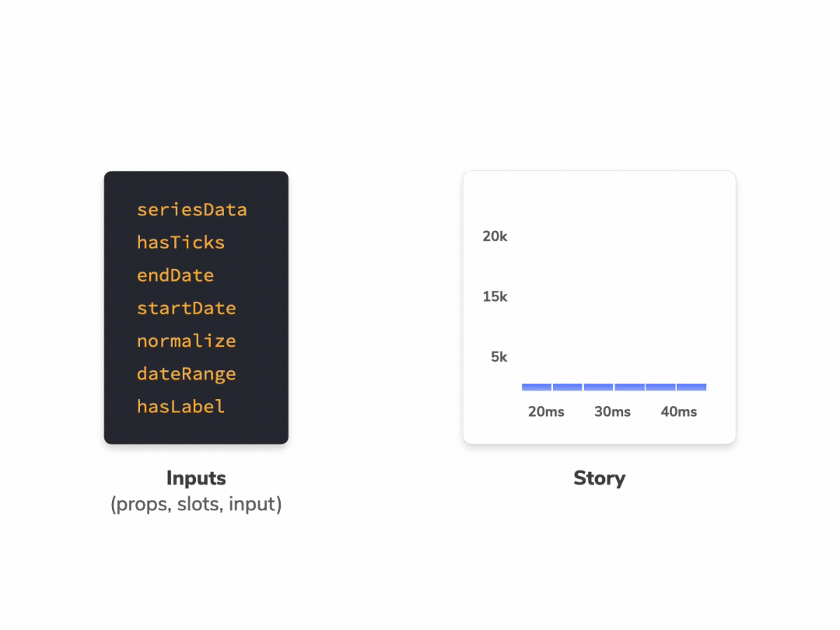Click the 5k axis label
This screenshot has width=840, height=630.
pos(499,357)
